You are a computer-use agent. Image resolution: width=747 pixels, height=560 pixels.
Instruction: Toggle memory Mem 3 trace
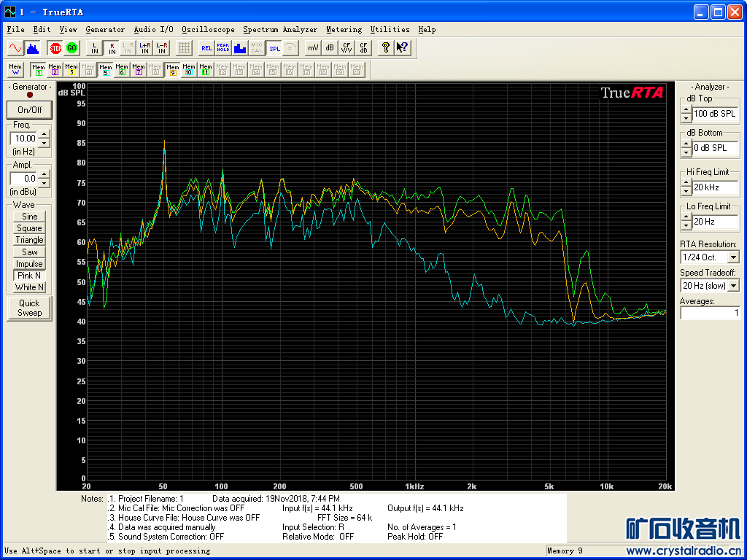pyautogui.click(x=71, y=70)
